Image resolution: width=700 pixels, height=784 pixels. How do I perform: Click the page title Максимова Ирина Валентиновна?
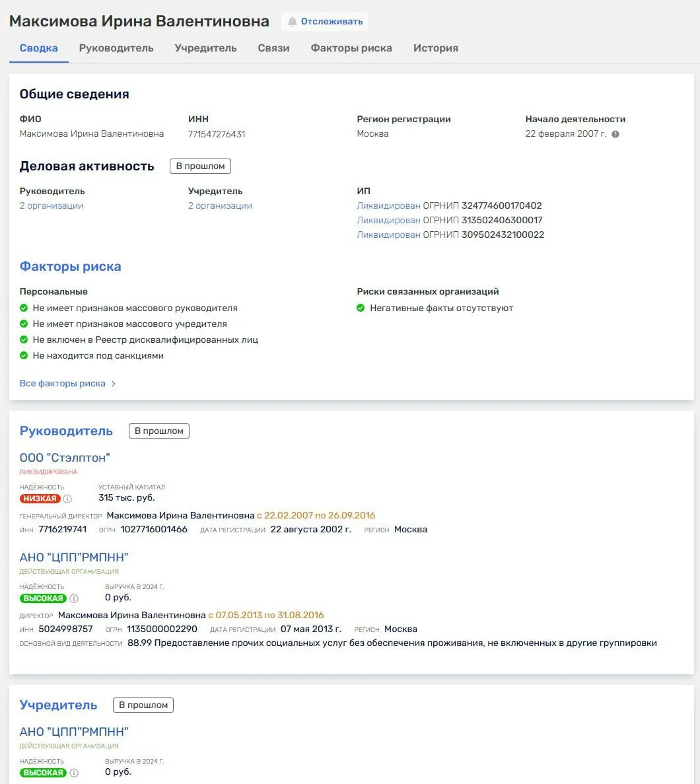(x=139, y=22)
